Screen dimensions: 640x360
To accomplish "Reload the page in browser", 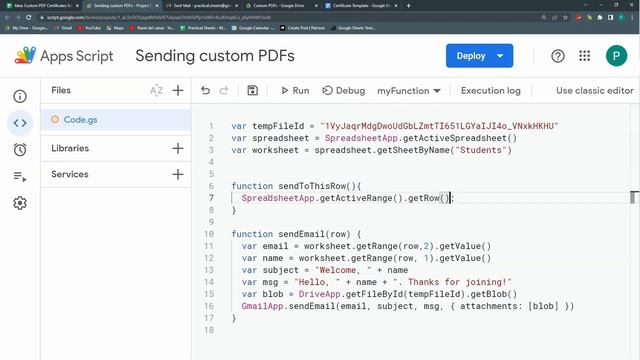I will tap(28, 18).
